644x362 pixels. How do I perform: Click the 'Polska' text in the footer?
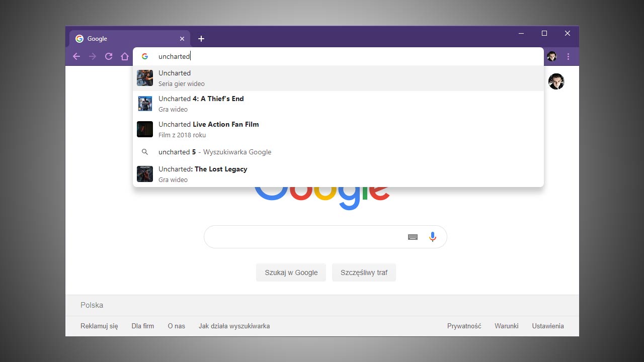pyautogui.click(x=92, y=305)
